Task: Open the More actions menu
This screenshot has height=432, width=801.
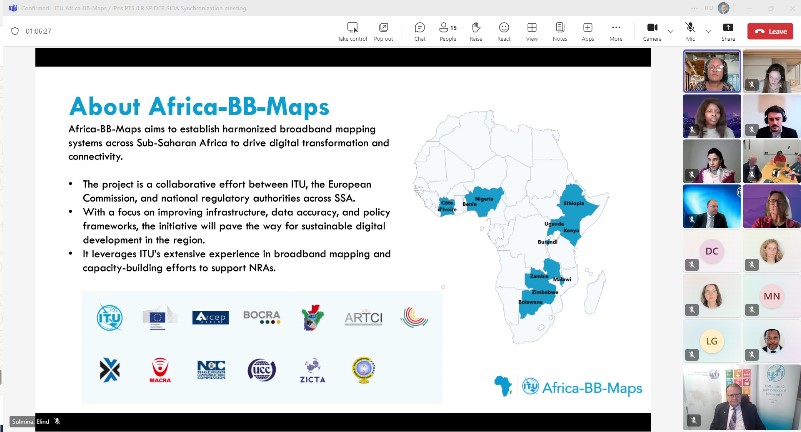Action: tap(616, 31)
